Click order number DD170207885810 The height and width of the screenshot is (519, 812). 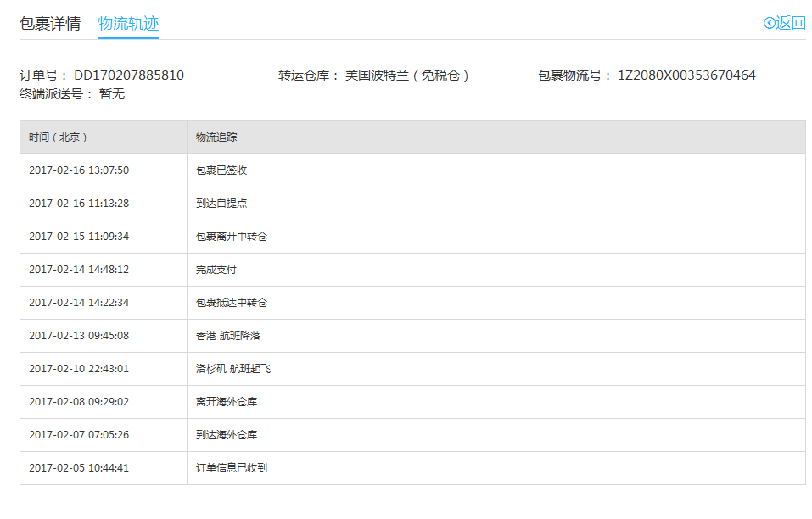[129, 75]
